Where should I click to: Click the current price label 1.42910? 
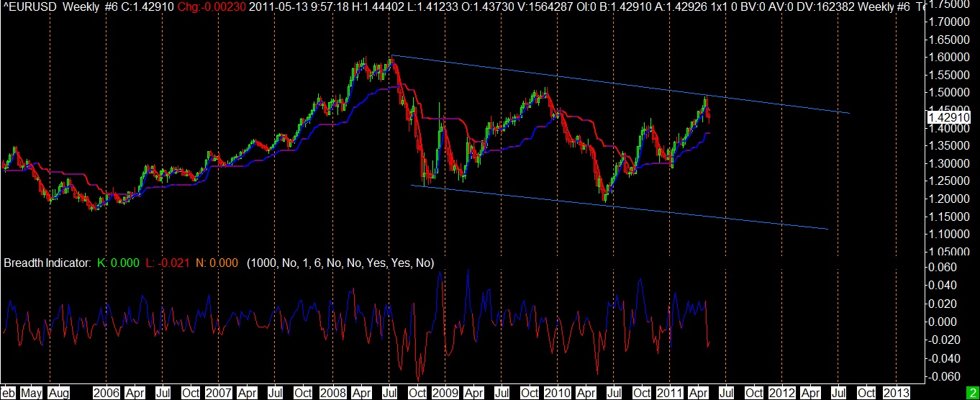pos(945,117)
